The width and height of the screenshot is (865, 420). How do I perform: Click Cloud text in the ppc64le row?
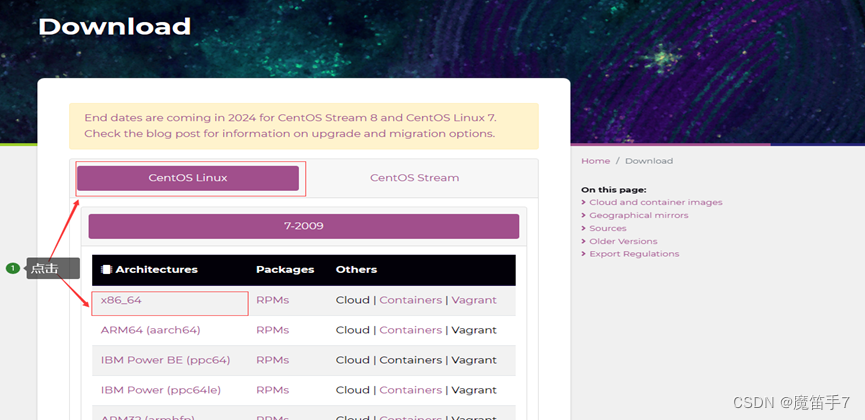pos(353,390)
